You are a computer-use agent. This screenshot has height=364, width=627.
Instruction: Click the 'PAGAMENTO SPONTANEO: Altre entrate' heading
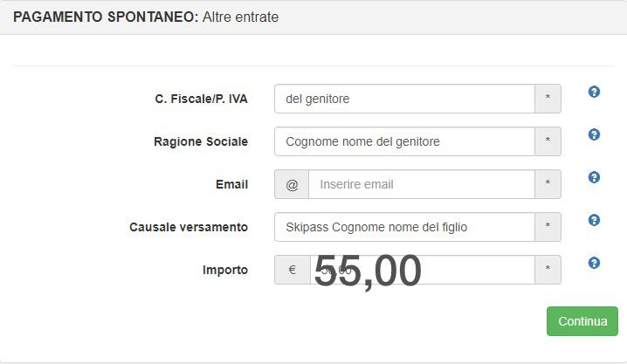pos(146,17)
